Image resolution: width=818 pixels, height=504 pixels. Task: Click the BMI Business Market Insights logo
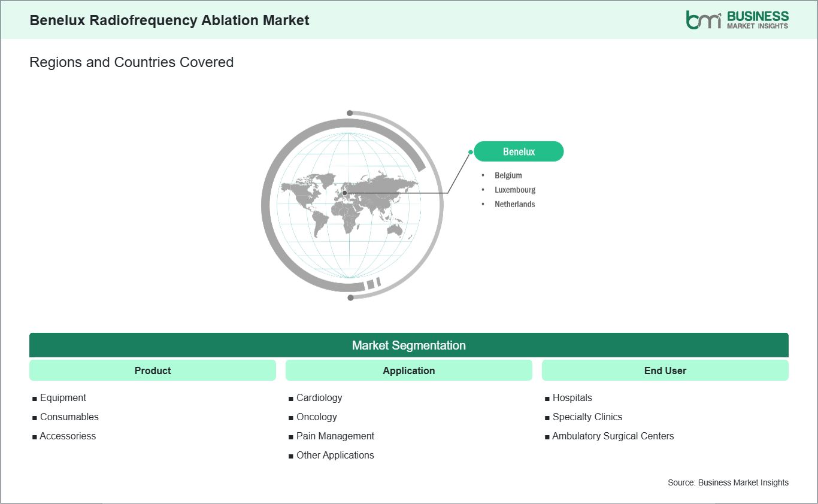(x=737, y=19)
